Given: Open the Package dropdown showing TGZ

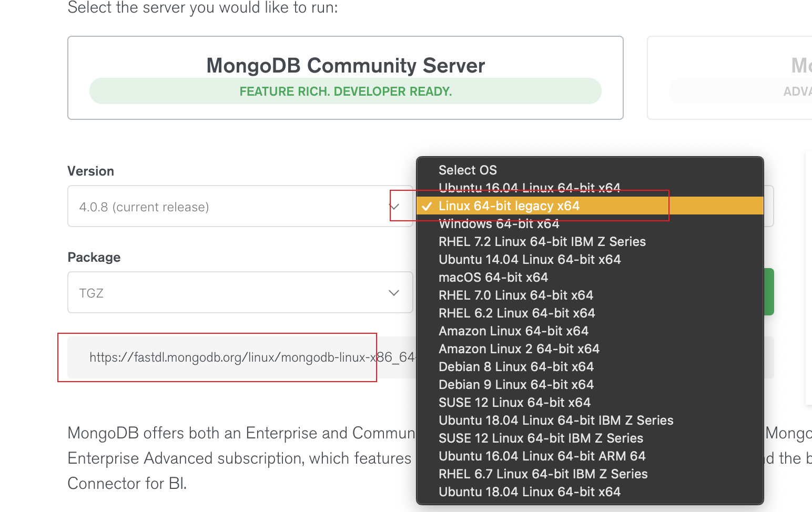Looking at the screenshot, I should point(240,292).
